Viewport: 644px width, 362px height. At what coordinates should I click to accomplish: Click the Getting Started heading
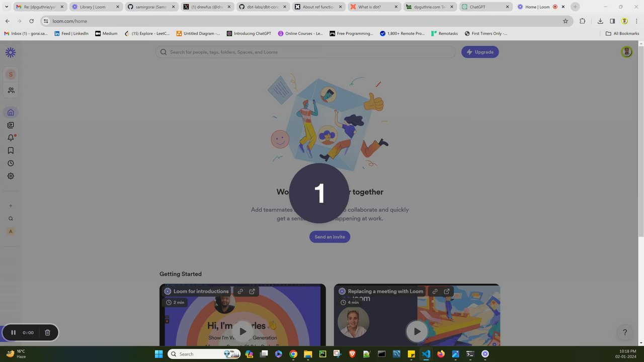pyautogui.click(x=181, y=274)
